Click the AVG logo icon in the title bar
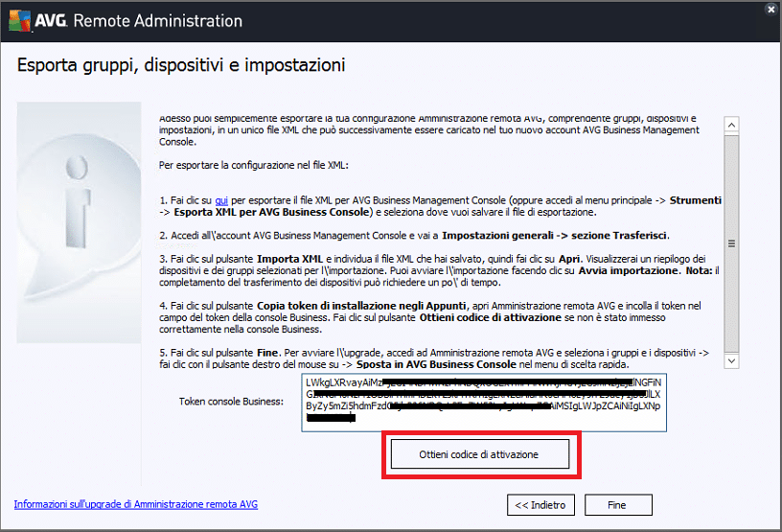Image resolution: width=782 pixels, height=532 pixels. click(x=19, y=20)
